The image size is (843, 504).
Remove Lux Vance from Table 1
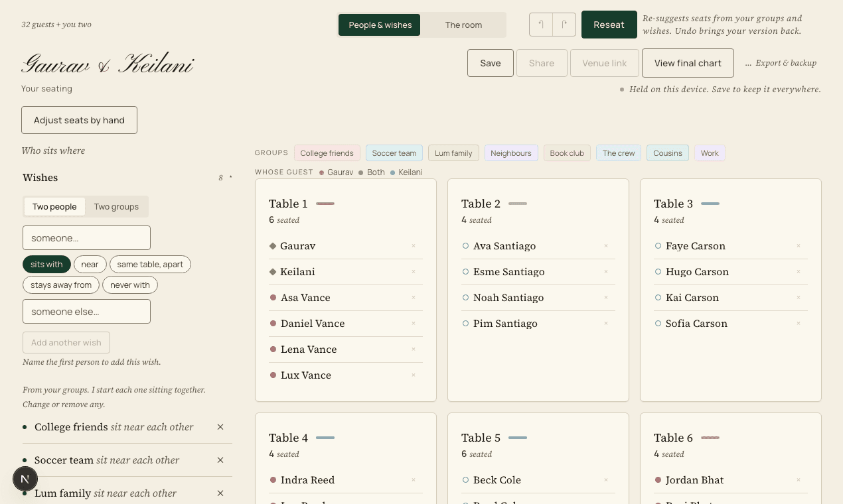tap(414, 375)
